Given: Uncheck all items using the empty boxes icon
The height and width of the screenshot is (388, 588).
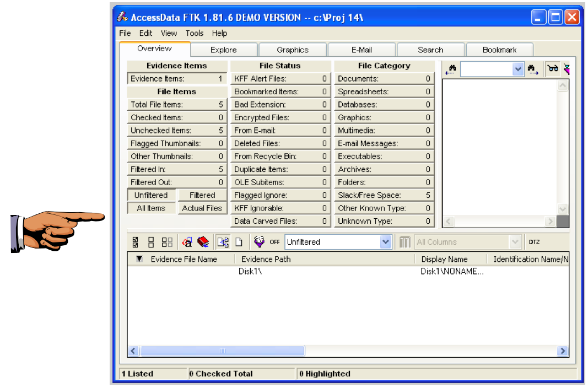Looking at the screenshot, I should (151, 242).
